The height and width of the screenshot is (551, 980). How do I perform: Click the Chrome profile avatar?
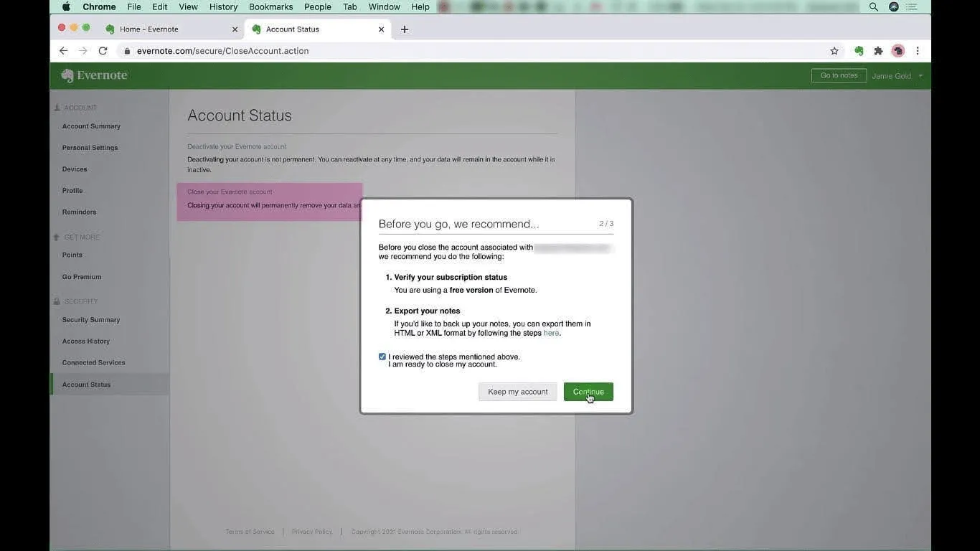pyautogui.click(x=897, y=51)
